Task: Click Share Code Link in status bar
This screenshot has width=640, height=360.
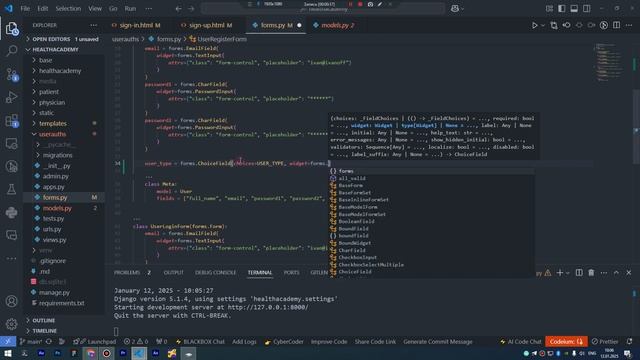Action: [x=375, y=342]
